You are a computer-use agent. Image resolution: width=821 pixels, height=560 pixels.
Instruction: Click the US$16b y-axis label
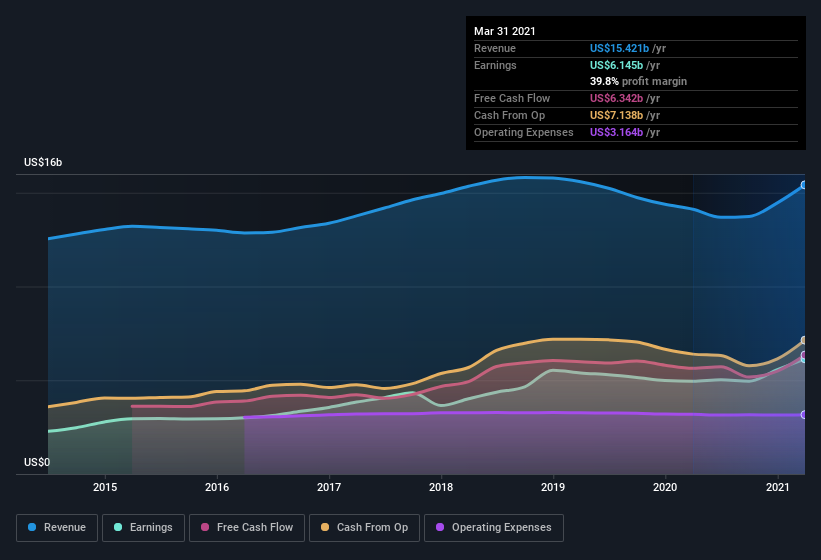coord(43,162)
